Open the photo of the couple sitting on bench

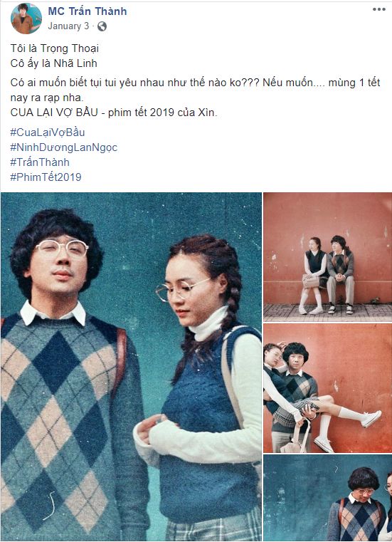327,257
